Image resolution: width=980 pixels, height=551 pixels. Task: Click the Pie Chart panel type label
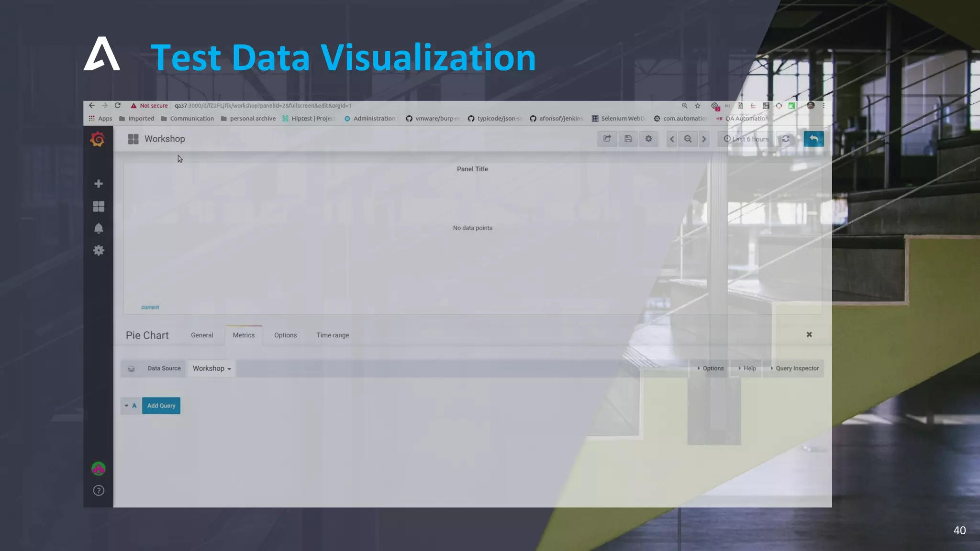pyautogui.click(x=147, y=335)
